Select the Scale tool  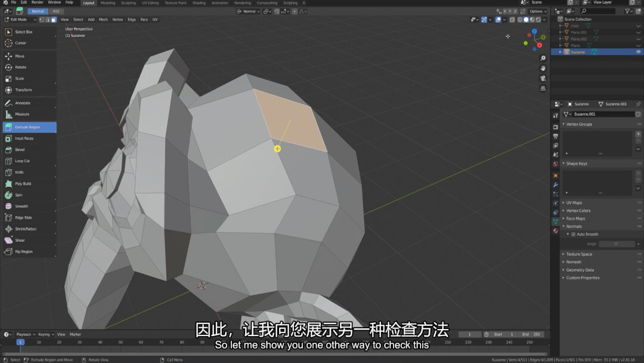pyautogui.click(x=29, y=79)
